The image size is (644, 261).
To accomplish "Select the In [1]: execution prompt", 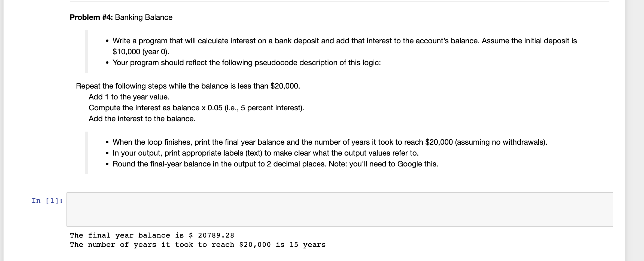I will 47,201.
